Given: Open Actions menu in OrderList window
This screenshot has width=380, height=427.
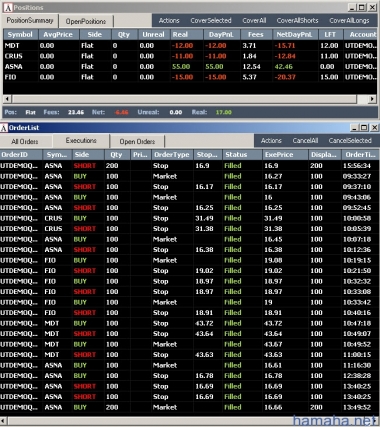Looking at the screenshot, I should click(271, 141).
